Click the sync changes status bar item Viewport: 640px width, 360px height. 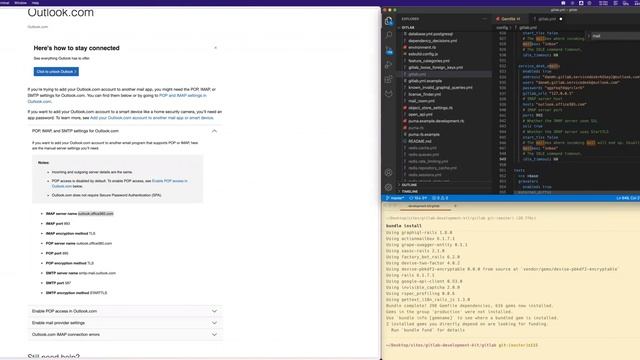pos(418,198)
